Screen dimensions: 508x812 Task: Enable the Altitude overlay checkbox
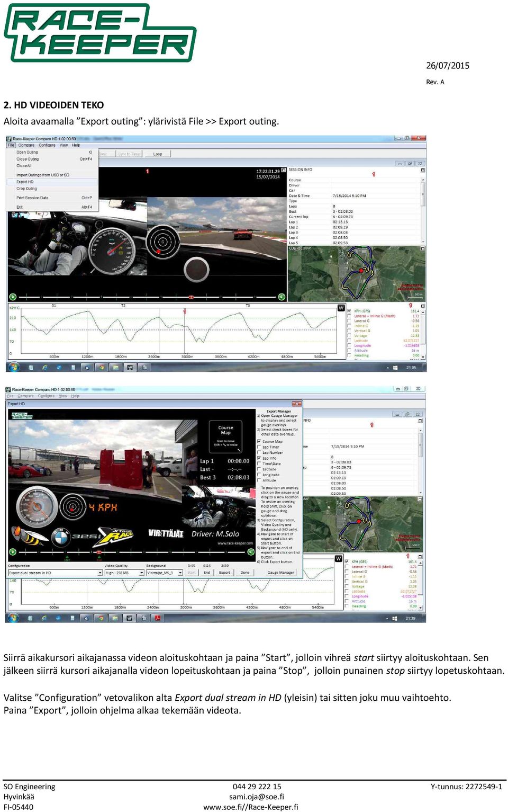click(259, 480)
